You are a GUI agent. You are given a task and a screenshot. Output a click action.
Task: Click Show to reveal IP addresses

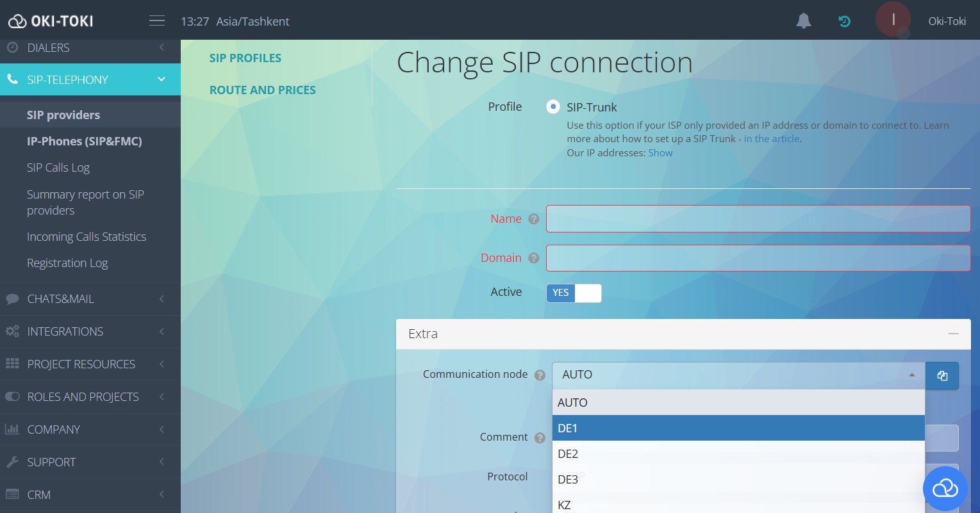pyautogui.click(x=660, y=153)
